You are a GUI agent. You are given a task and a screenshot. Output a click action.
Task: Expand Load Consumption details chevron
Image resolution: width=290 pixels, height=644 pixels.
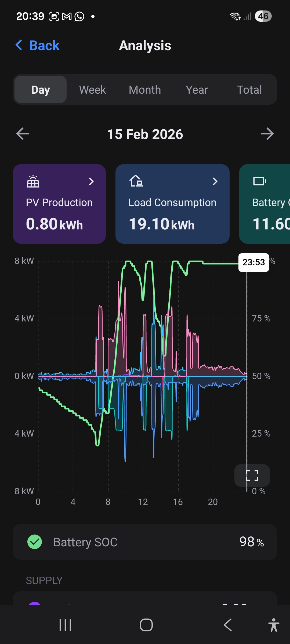pyautogui.click(x=215, y=181)
